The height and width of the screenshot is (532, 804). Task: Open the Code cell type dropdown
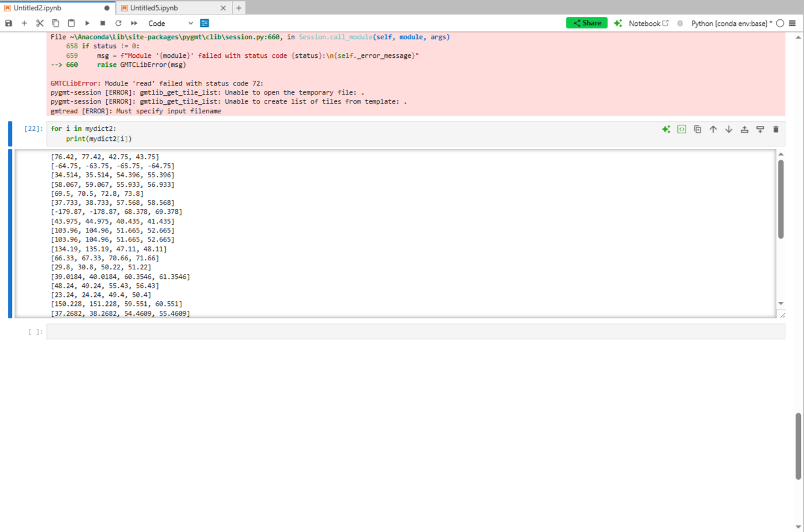coord(171,23)
